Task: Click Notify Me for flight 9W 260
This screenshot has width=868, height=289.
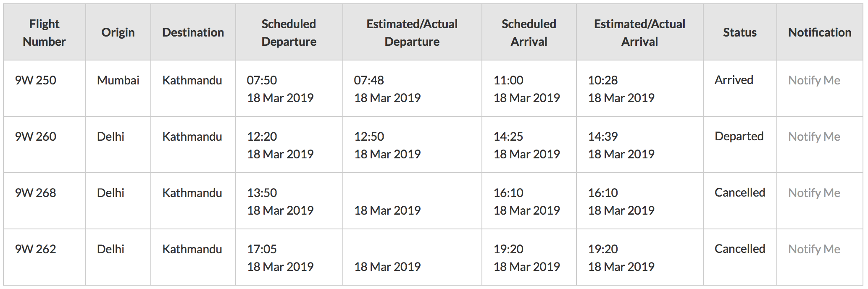Action: tap(814, 137)
